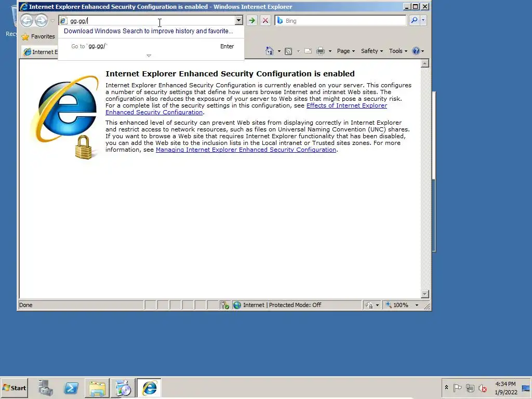Open Windows Explorer folder on taskbar

tap(97, 388)
